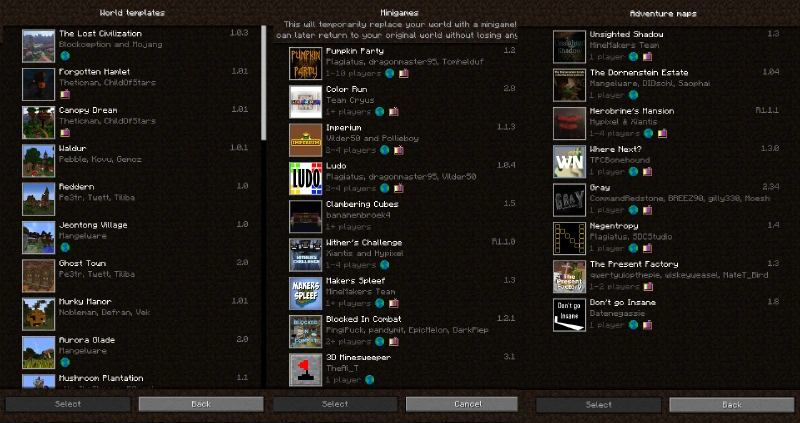Choose the Clambering Cubes minigame entry
Viewport: 800px width, 423px height.
(403, 216)
